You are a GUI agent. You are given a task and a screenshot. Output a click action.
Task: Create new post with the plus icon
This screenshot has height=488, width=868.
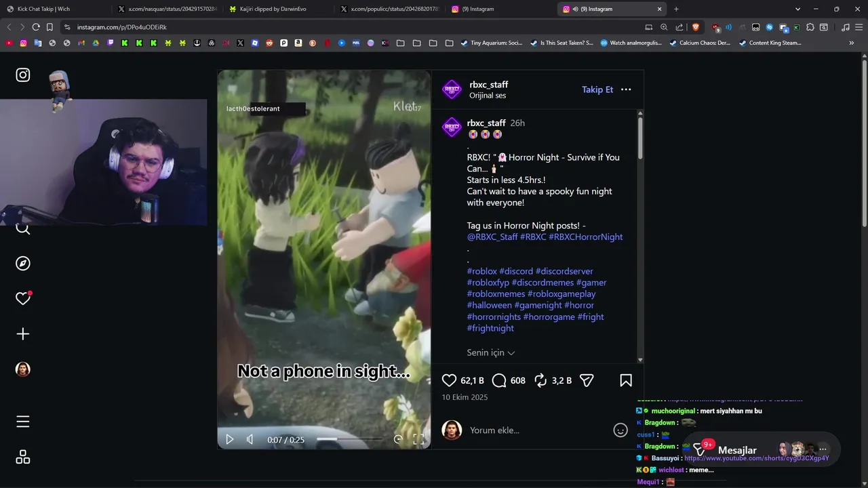click(x=23, y=333)
